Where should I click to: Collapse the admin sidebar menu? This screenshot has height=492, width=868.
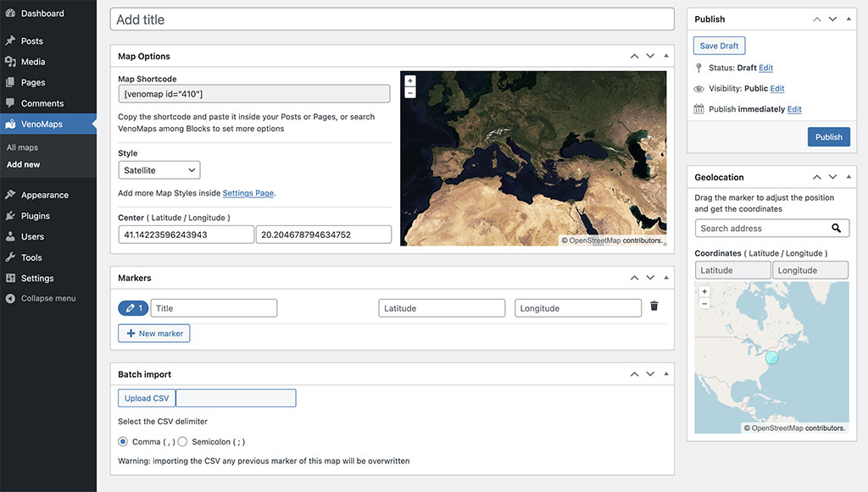click(48, 299)
